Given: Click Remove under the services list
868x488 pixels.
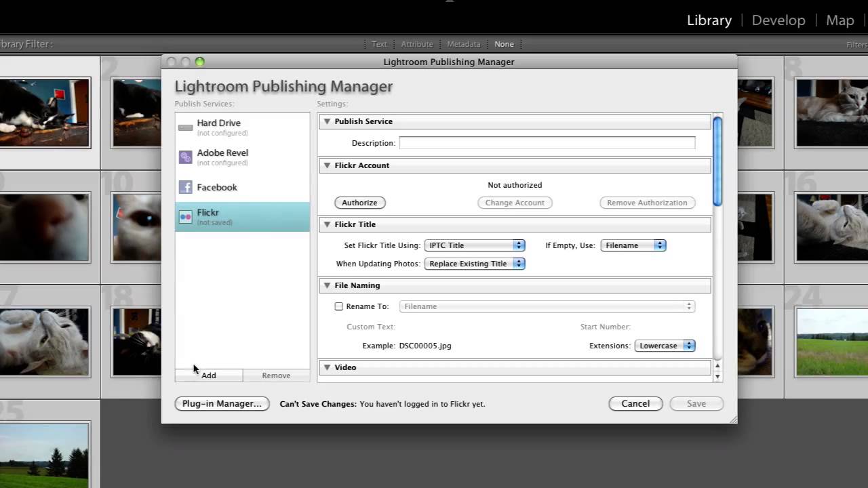Looking at the screenshot, I should click(x=276, y=375).
